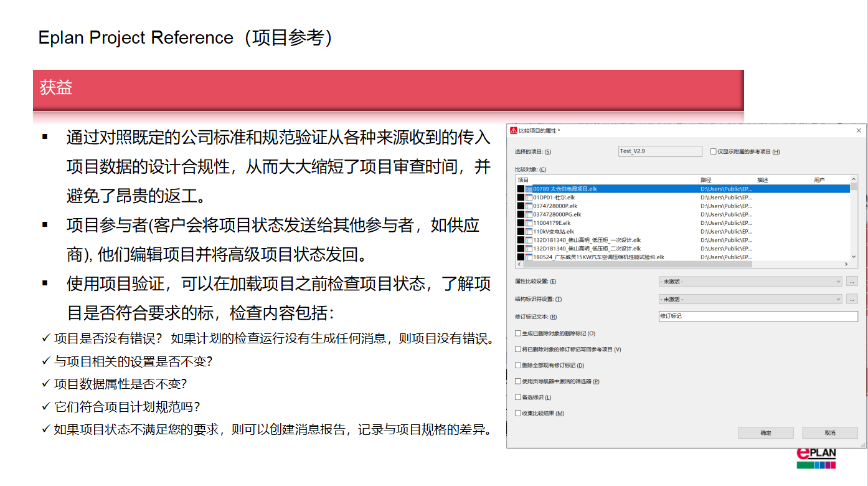Click project icon of 00789 太仓供电局项目.elk
The height and width of the screenshot is (486, 868).
(529, 189)
